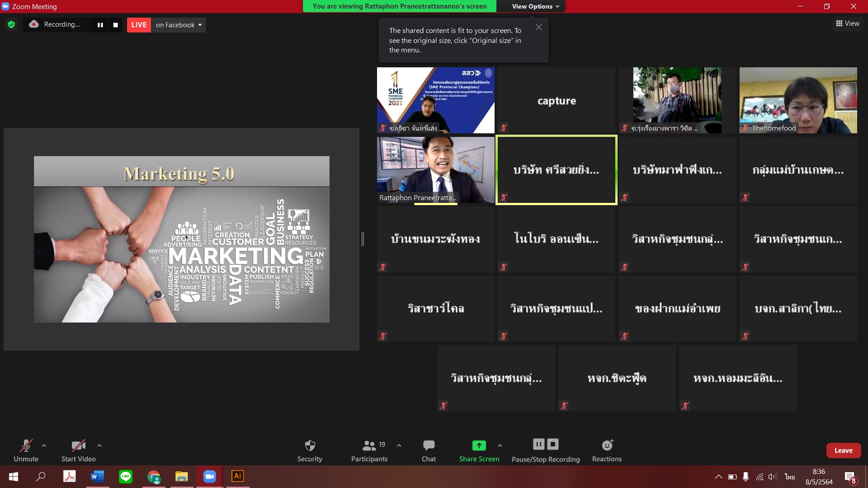
Task: Pause recording with the top pause button
Action: point(100,25)
